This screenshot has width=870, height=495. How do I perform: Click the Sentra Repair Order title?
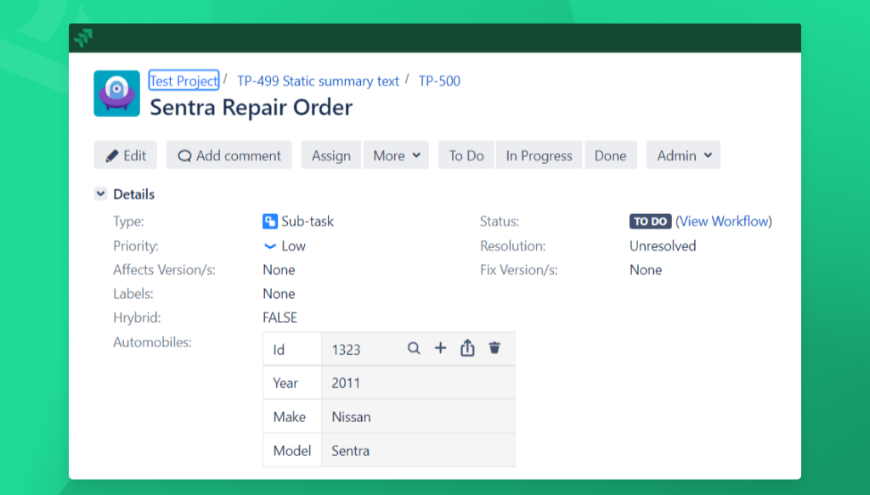251,108
